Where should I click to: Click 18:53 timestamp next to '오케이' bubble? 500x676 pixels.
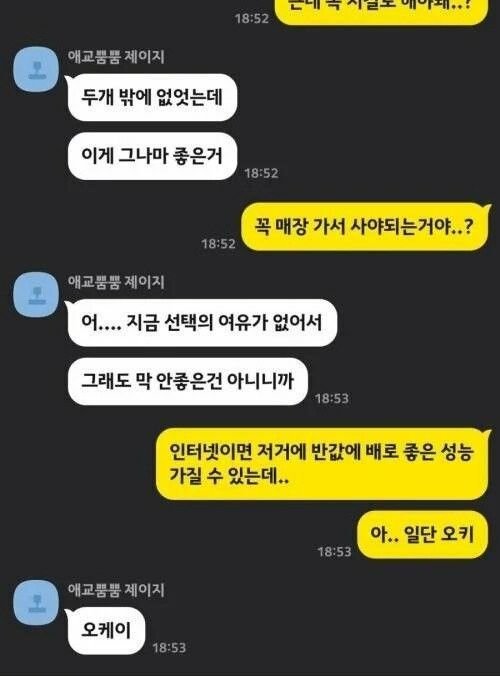169,648
